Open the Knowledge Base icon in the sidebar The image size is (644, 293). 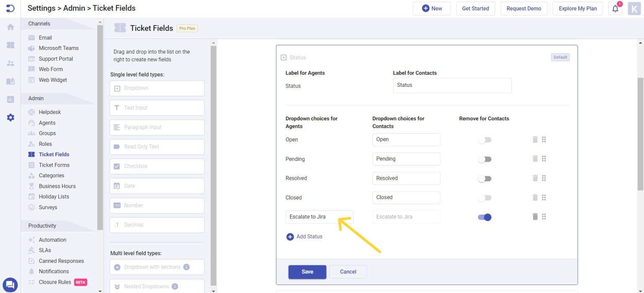point(10,81)
